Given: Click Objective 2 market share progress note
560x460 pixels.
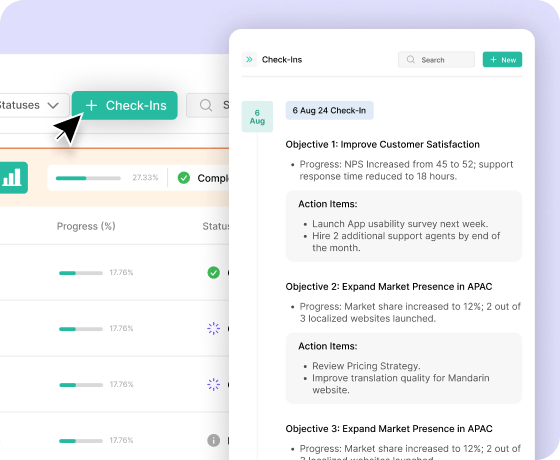Looking at the screenshot, I should (410, 312).
